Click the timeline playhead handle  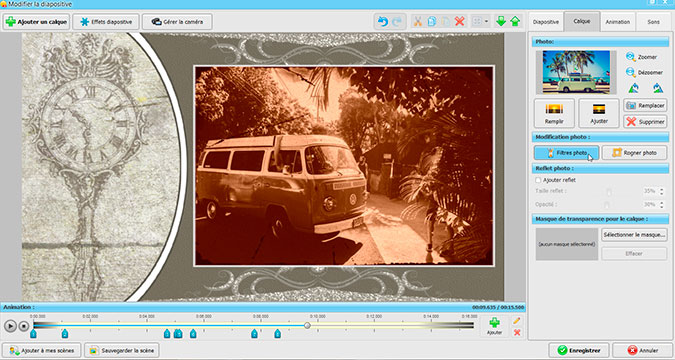point(307,326)
